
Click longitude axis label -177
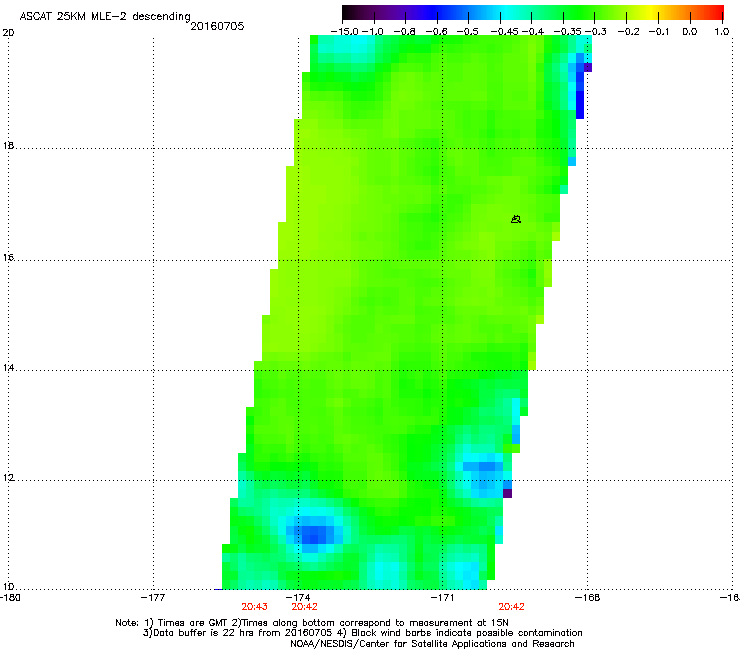coord(153,598)
